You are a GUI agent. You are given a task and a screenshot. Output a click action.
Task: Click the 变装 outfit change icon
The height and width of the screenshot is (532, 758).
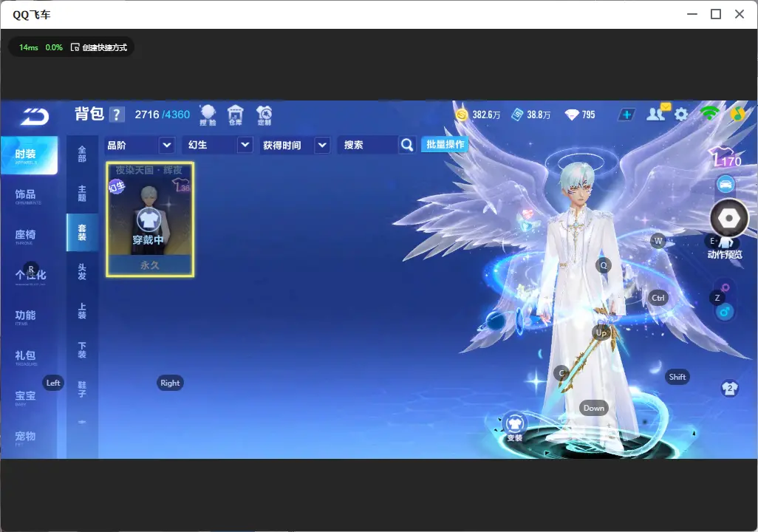[514, 426]
